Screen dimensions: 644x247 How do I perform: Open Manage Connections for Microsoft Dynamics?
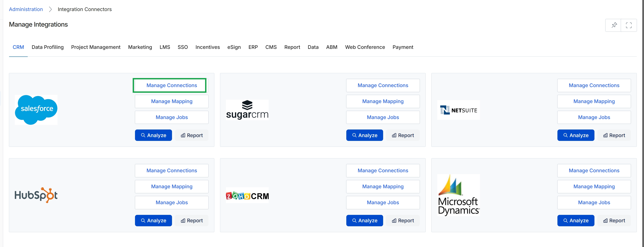(594, 171)
